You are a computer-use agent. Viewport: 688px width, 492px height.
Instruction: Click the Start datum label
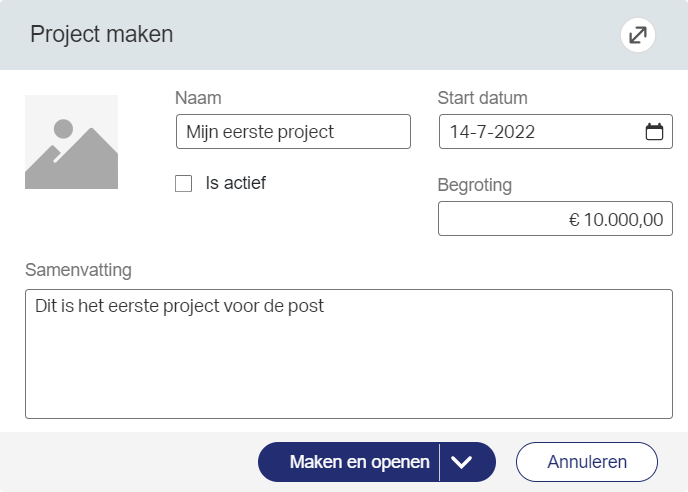[x=482, y=98]
